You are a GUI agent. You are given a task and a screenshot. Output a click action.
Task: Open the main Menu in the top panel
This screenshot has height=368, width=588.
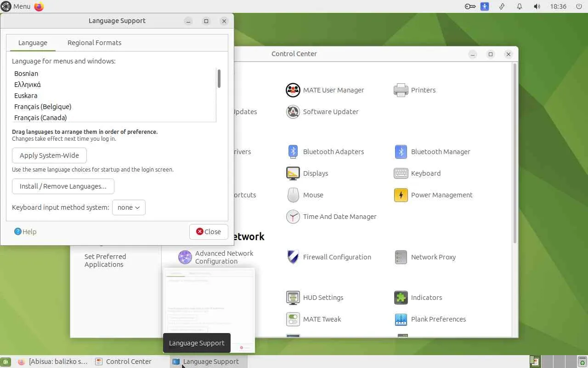pos(16,6)
